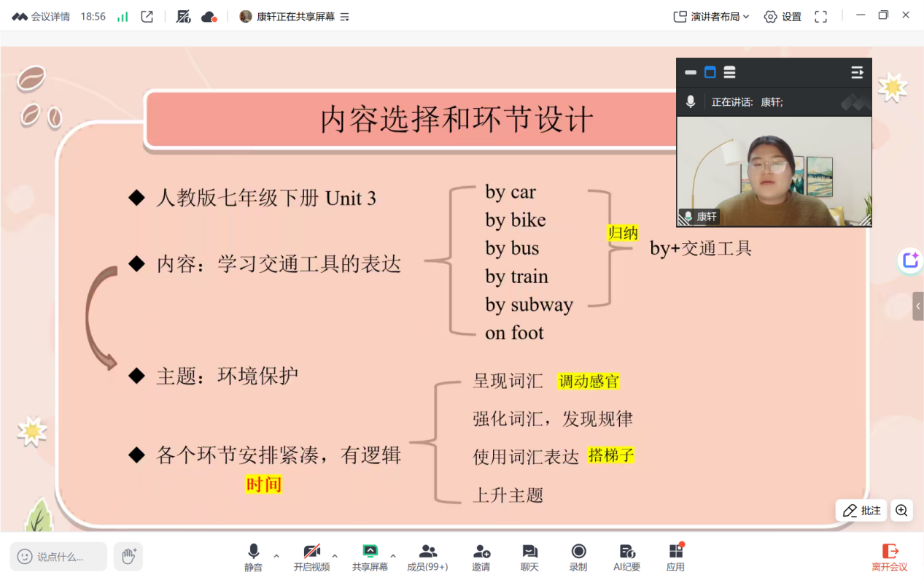Screen dimensions: 924x583
Task: Open the 会议详情 meeting details
Action: [x=42, y=16]
